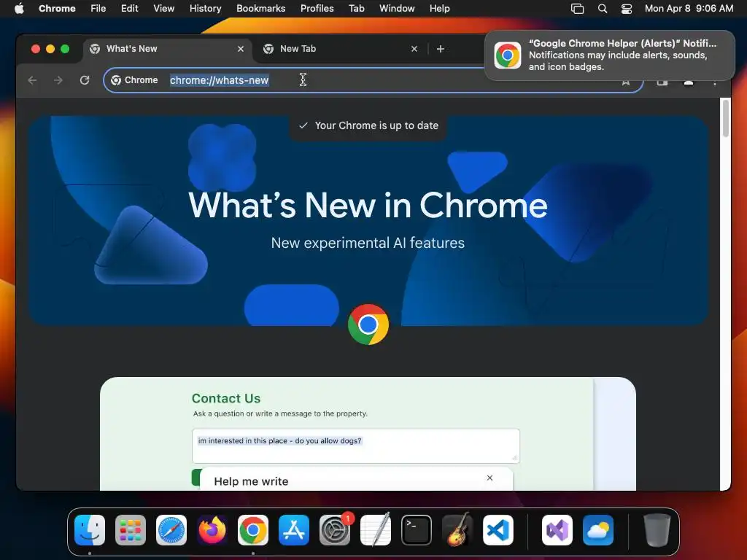
Task: Click the date and time in menu bar
Action: pyautogui.click(x=689, y=8)
